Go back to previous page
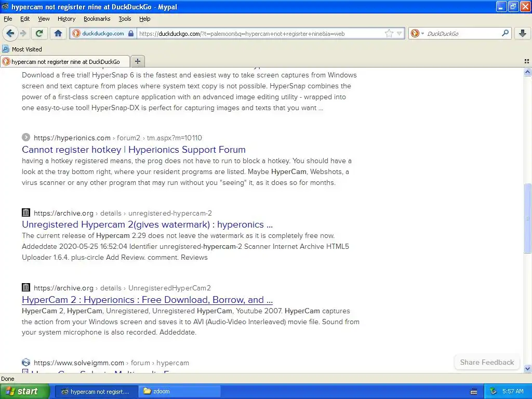532x399 pixels. (x=10, y=33)
